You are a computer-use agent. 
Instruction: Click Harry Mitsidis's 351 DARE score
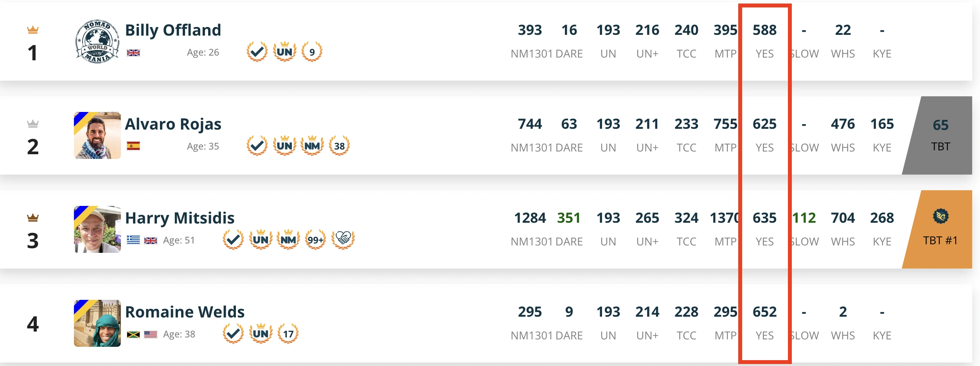click(x=569, y=218)
